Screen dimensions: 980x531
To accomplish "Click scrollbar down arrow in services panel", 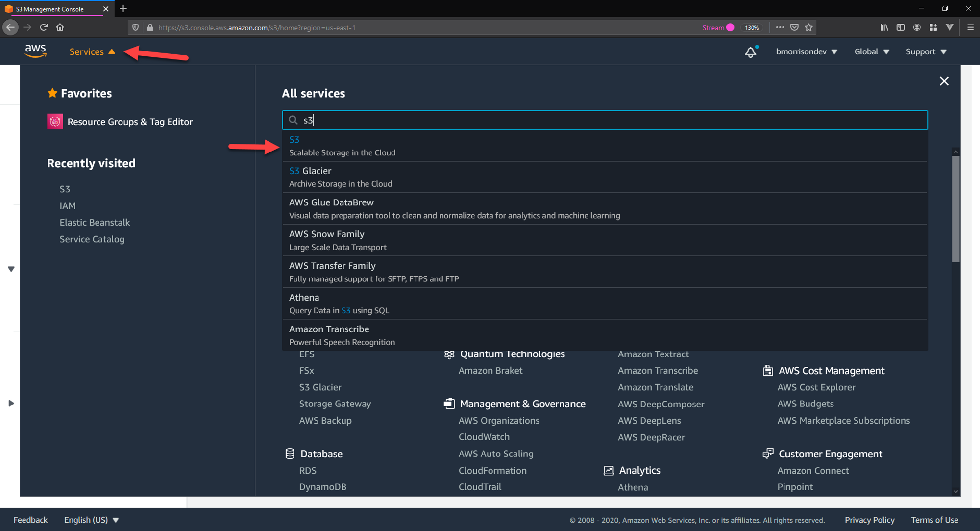I will tap(955, 492).
